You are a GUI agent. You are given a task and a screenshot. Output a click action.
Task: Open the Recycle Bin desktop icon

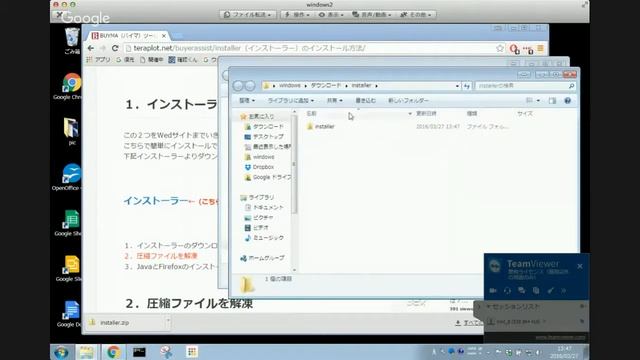72,41
